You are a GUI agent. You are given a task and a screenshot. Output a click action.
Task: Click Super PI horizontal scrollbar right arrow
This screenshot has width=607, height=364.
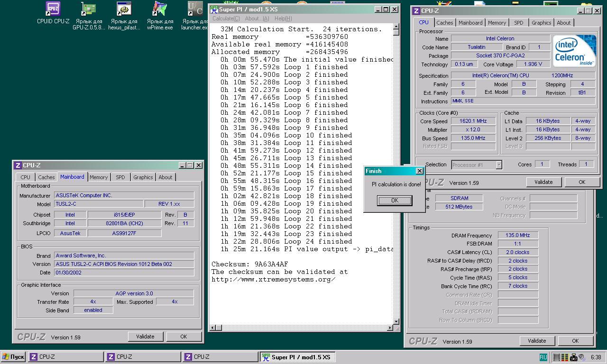click(390, 328)
